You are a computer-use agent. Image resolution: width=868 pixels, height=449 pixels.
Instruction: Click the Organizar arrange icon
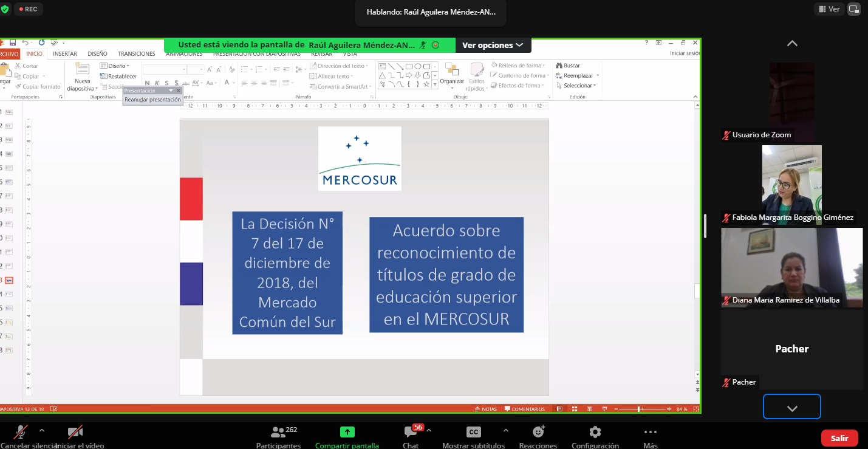(451, 69)
